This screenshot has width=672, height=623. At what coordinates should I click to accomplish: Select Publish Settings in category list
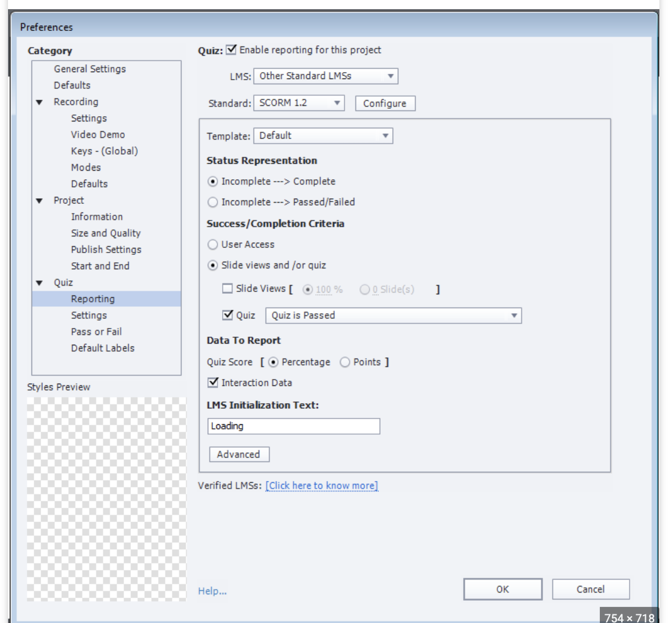pos(106,250)
